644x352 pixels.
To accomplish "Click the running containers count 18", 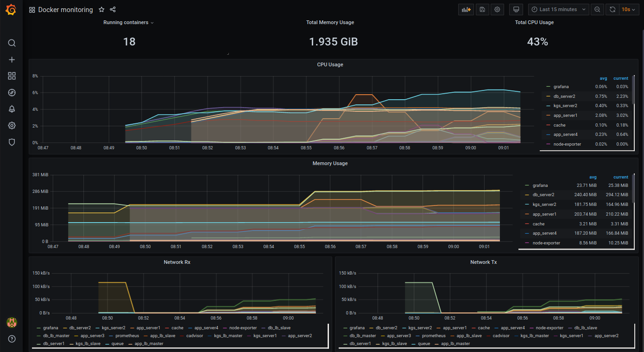I will pos(129,42).
